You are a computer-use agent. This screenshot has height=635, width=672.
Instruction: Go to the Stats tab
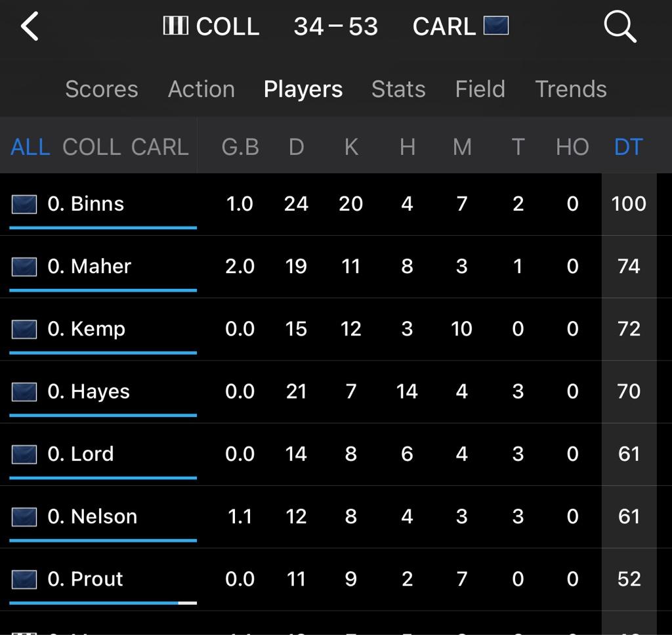(x=398, y=89)
